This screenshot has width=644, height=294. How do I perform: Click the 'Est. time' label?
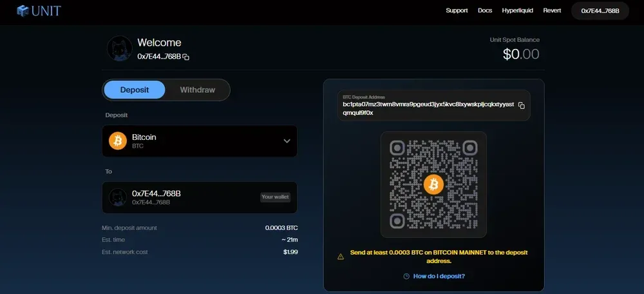pyautogui.click(x=113, y=240)
